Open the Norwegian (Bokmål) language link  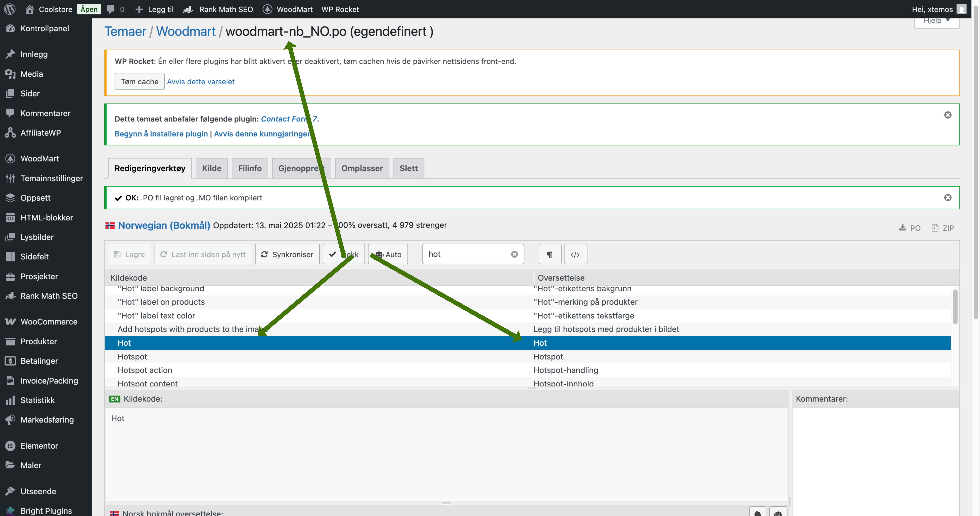(164, 225)
